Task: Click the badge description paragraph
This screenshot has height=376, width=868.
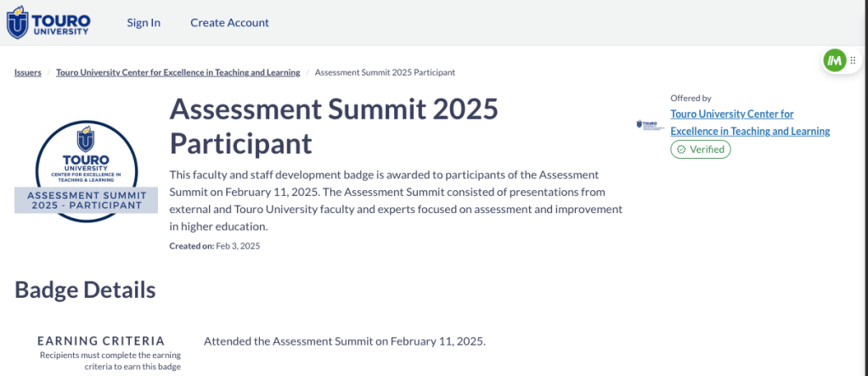Action: (396, 200)
